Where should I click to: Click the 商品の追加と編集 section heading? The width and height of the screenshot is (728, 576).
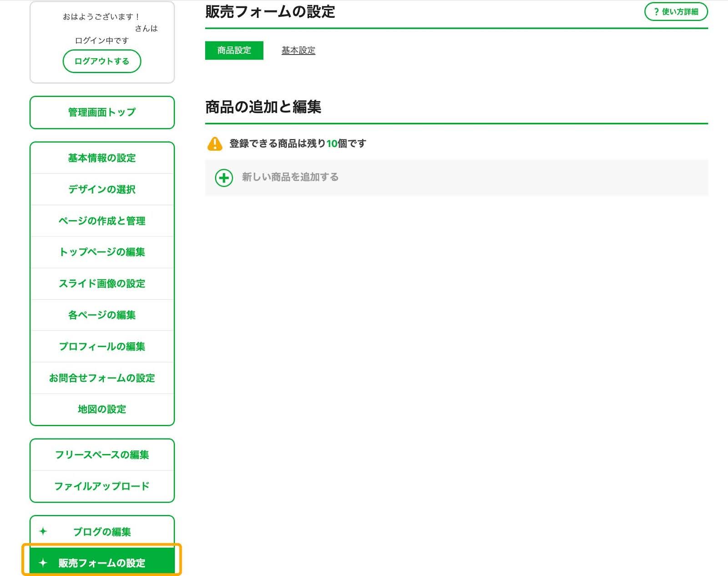pos(263,107)
